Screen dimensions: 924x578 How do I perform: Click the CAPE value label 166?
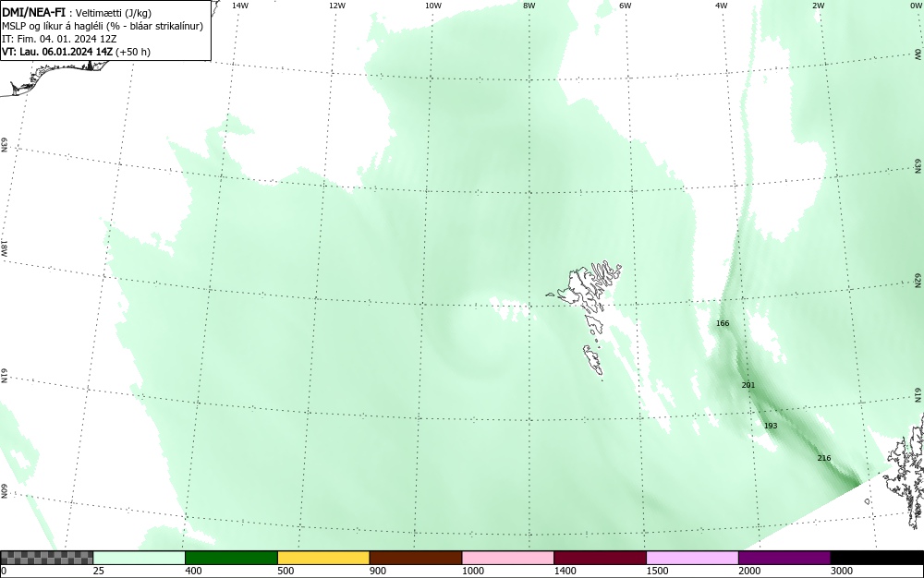[723, 323]
